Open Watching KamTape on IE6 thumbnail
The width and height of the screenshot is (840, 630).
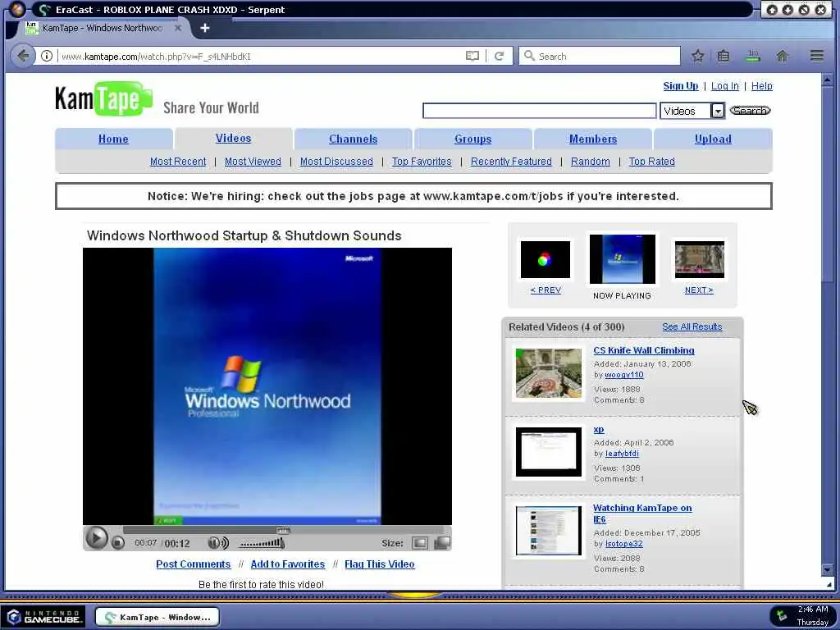pos(548,531)
